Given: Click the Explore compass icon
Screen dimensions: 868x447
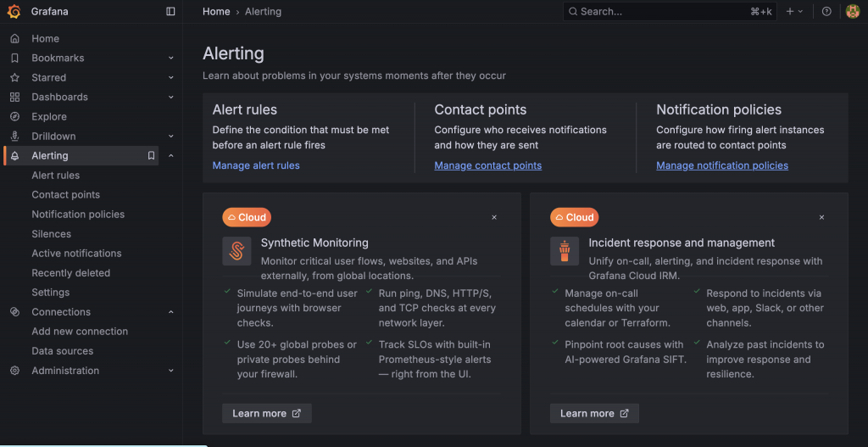Looking at the screenshot, I should [x=14, y=117].
